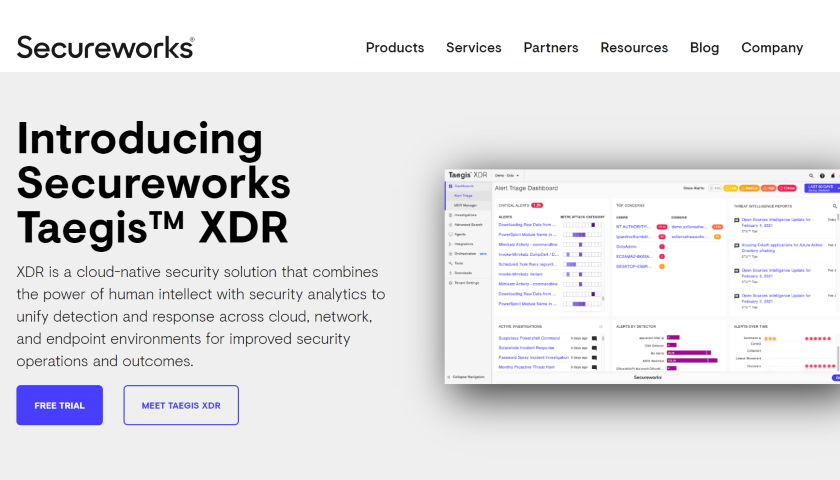Open the Last 60 Days time range dropdown
Screen dimensions: 840x480
coord(822,188)
